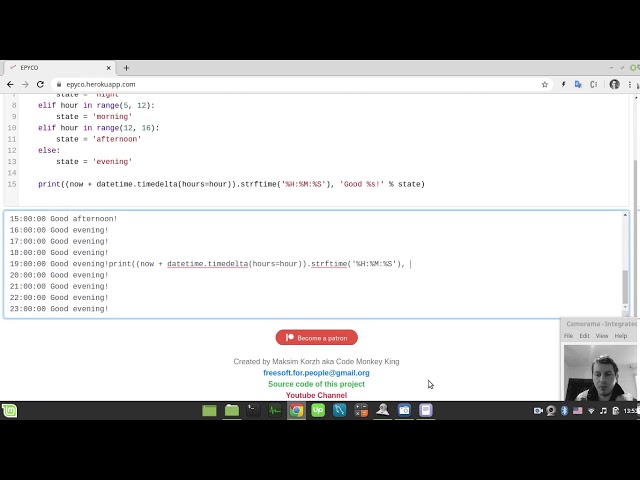Open the taskbar clock
This screenshot has height=480, width=640.
(x=631, y=411)
